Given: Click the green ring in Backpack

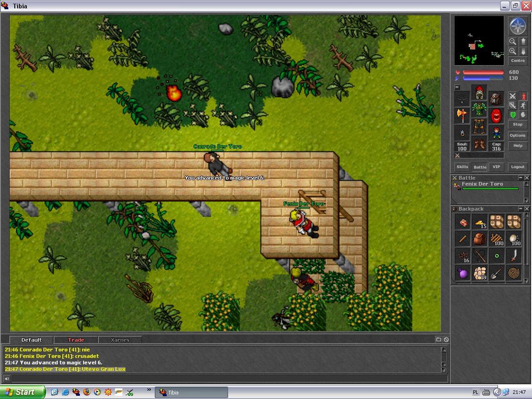Looking at the screenshot, I should [x=497, y=256].
